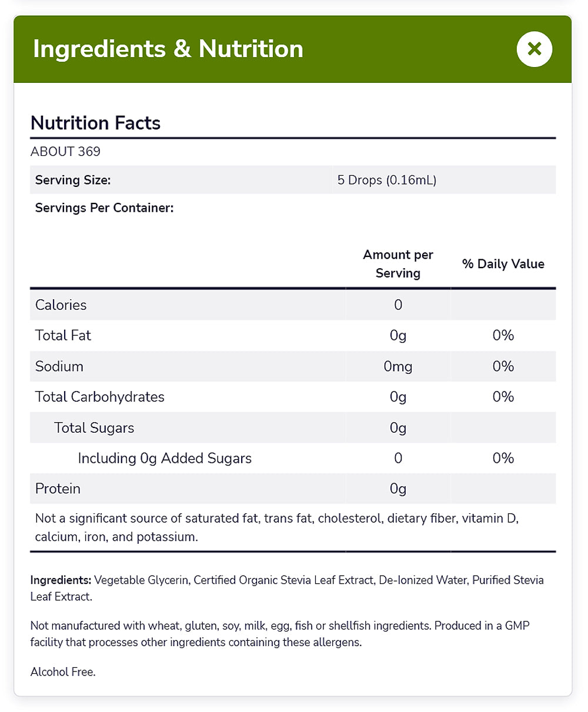Click Including 0g Added Sugars row
Image resolution: width=588 pixels, height=712 pixels.
(165, 458)
